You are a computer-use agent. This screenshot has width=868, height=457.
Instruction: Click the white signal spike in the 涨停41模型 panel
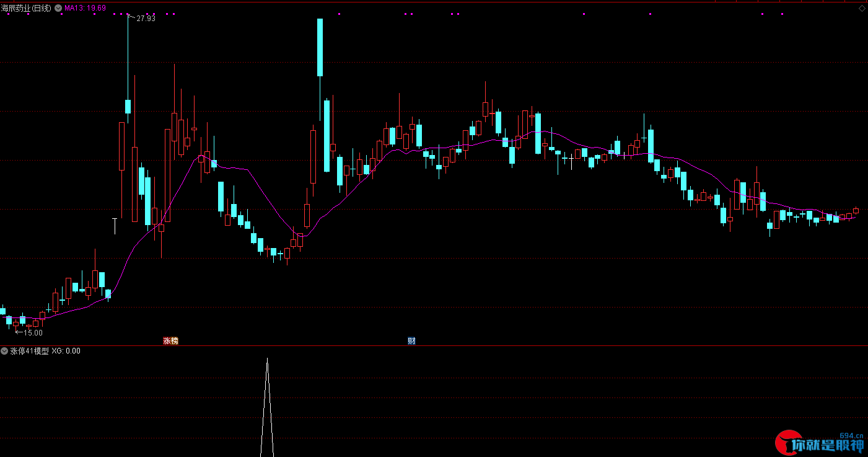pos(267,407)
